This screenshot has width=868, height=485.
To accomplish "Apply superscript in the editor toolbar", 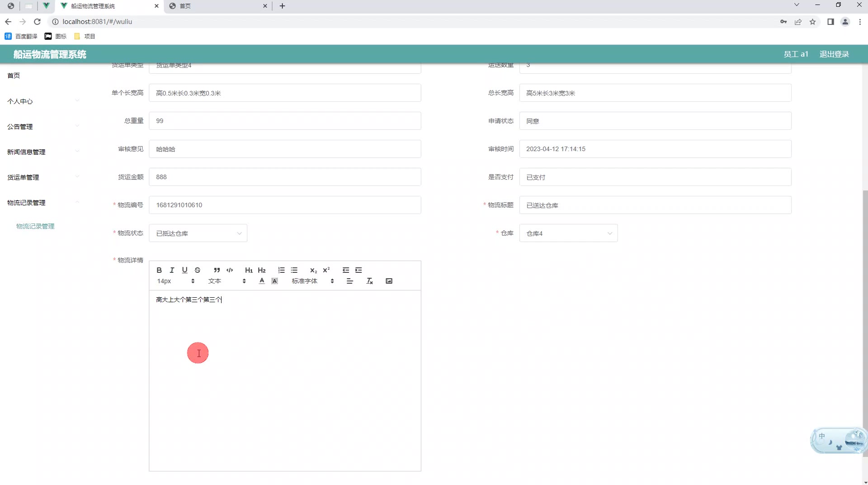I will tap(326, 270).
